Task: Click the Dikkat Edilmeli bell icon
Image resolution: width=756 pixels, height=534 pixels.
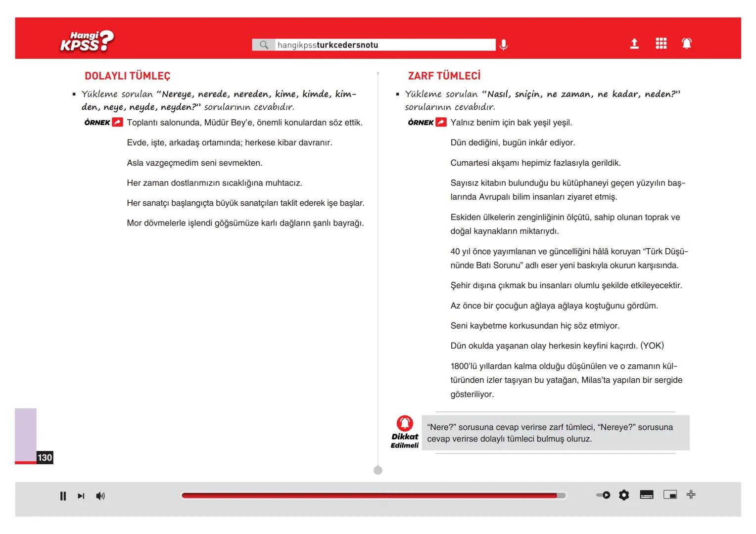Action: (x=405, y=423)
